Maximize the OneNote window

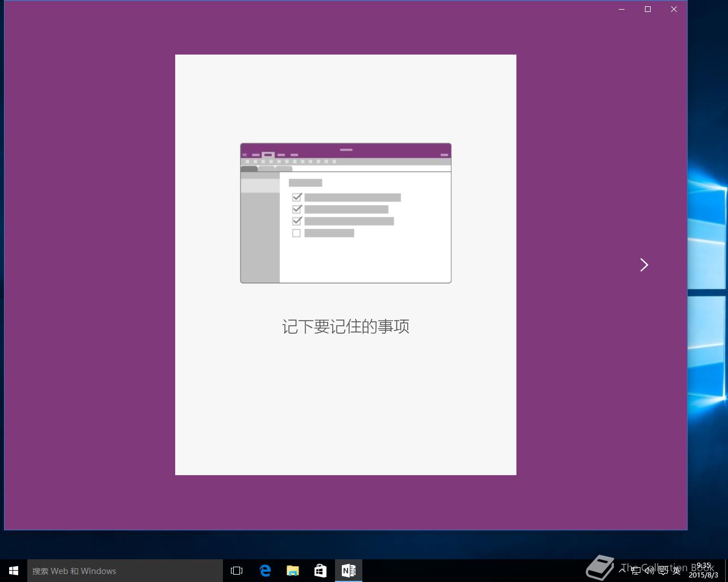[648, 9]
